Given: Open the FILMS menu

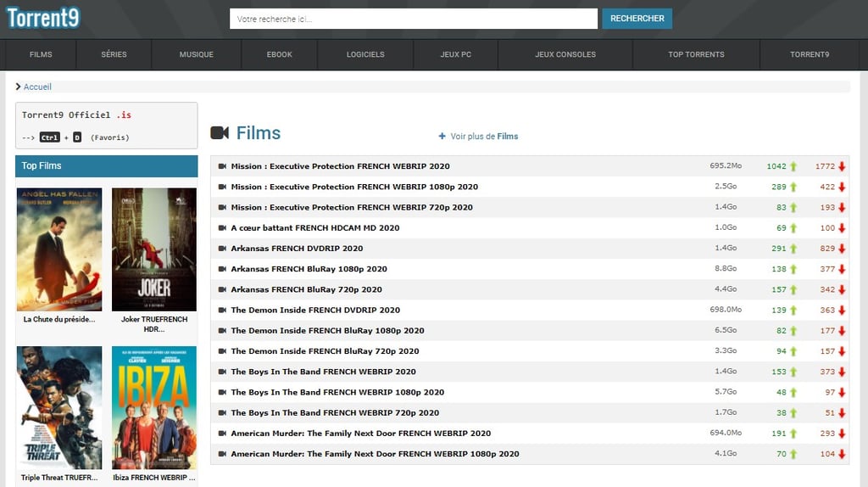Looking at the screenshot, I should tap(41, 54).
